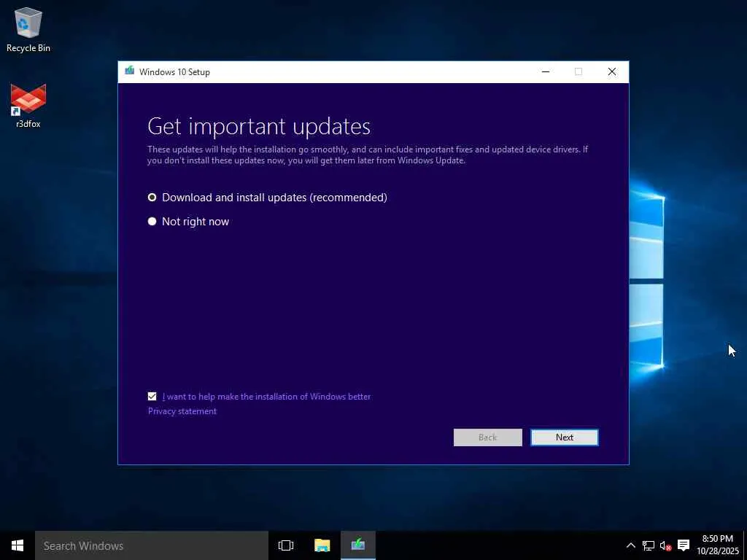Choose the Not right now option
The width and height of the screenshot is (747, 560).
[152, 222]
